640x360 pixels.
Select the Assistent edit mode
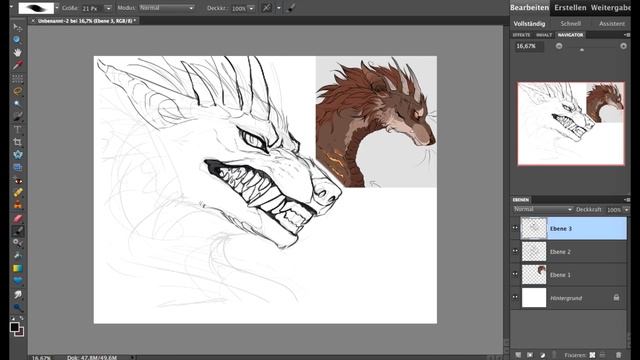coord(612,24)
